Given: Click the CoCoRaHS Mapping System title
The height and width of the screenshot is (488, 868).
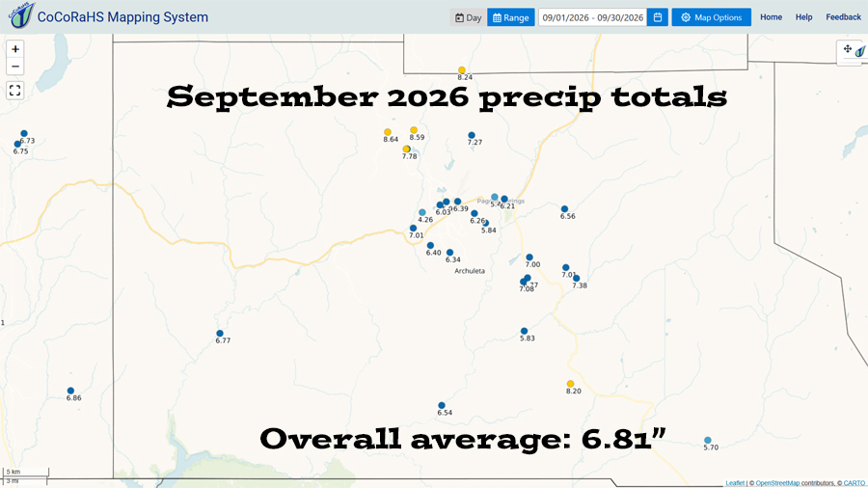Looking at the screenshot, I should click(x=122, y=17).
